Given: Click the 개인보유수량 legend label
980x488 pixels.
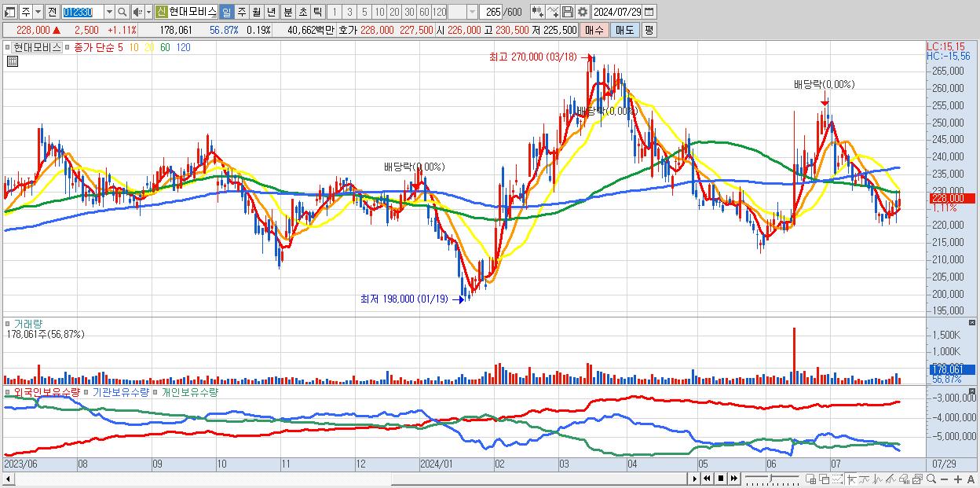Looking at the screenshot, I should pos(189,391).
